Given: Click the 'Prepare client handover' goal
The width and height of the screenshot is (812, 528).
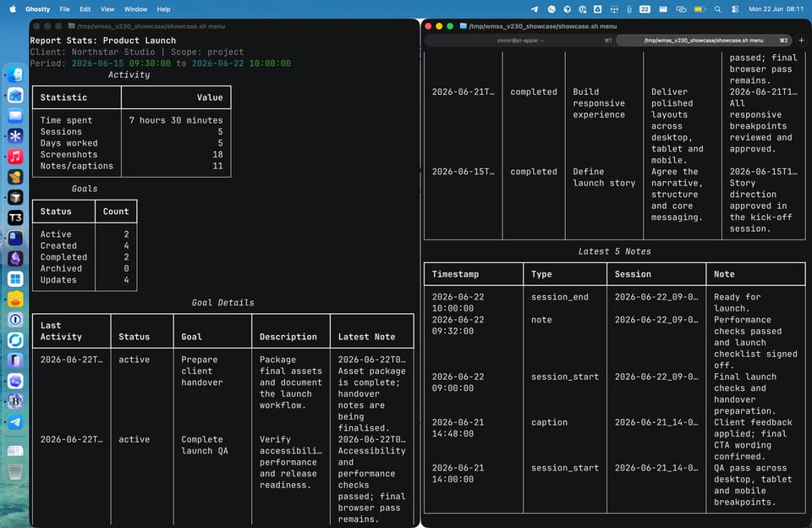Looking at the screenshot, I should coord(201,371).
